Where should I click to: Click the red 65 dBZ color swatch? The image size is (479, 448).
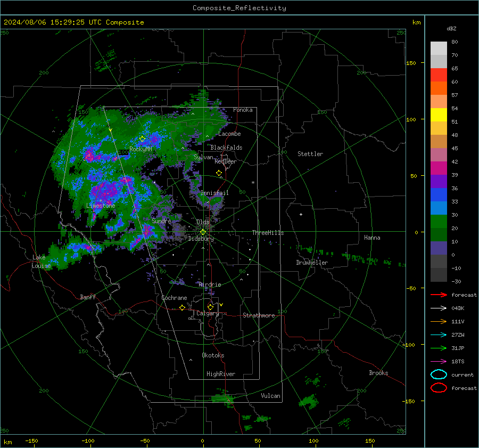pos(439,75)
